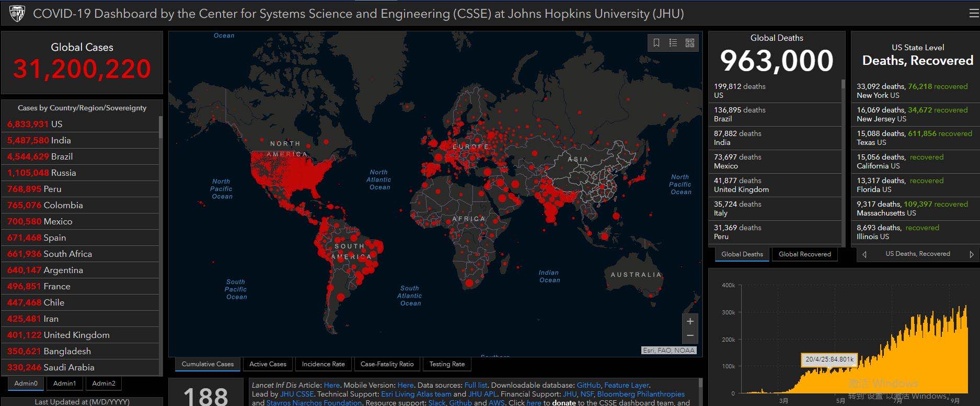Open the Esri Living Atlas team link
This screenshot has width=980, height=406.
[x=416, y=394]
